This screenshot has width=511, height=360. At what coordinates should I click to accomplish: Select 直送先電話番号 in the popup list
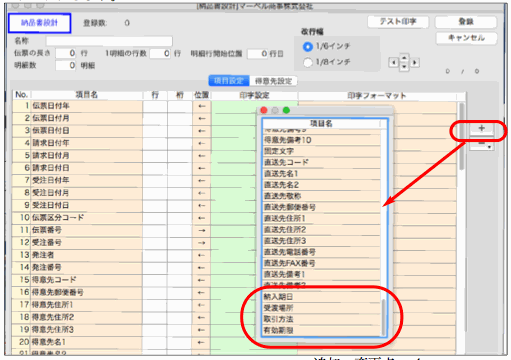pos(321,252)
